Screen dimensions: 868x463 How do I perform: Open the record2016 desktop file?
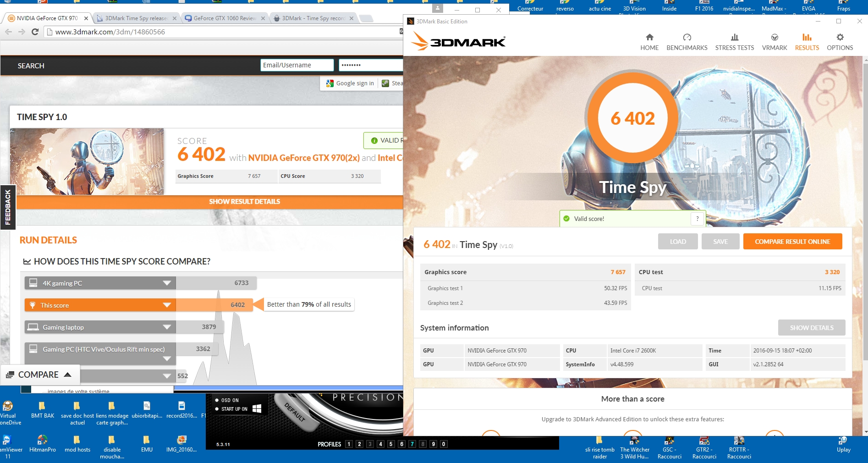pyautogui.click(x=181, y=410)
